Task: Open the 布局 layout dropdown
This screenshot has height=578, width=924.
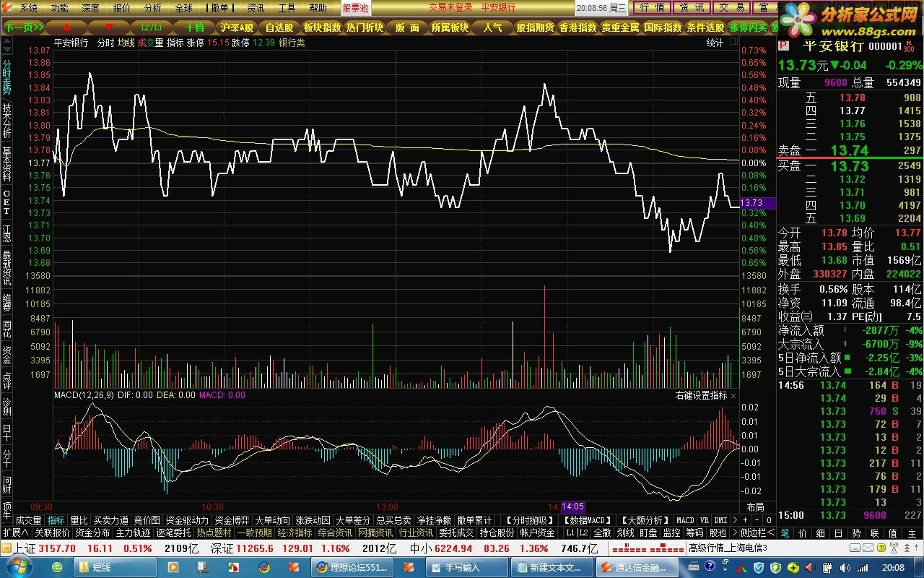Action: [754, 507]
